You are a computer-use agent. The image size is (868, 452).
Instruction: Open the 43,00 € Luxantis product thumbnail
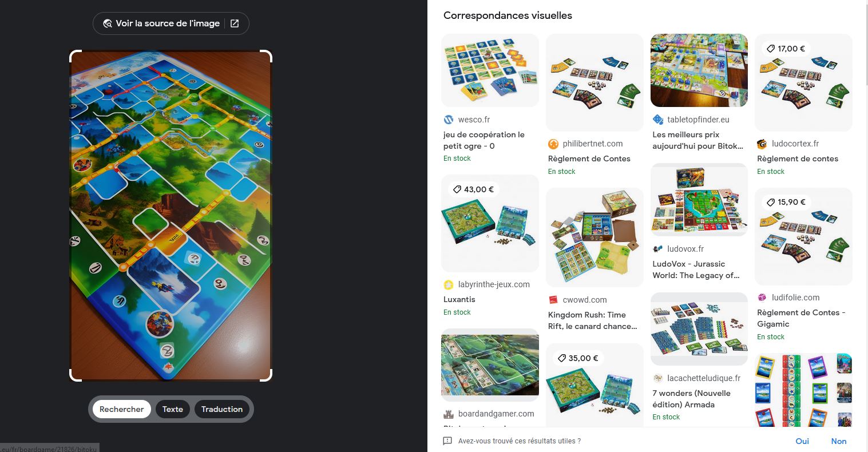point(490,223)
